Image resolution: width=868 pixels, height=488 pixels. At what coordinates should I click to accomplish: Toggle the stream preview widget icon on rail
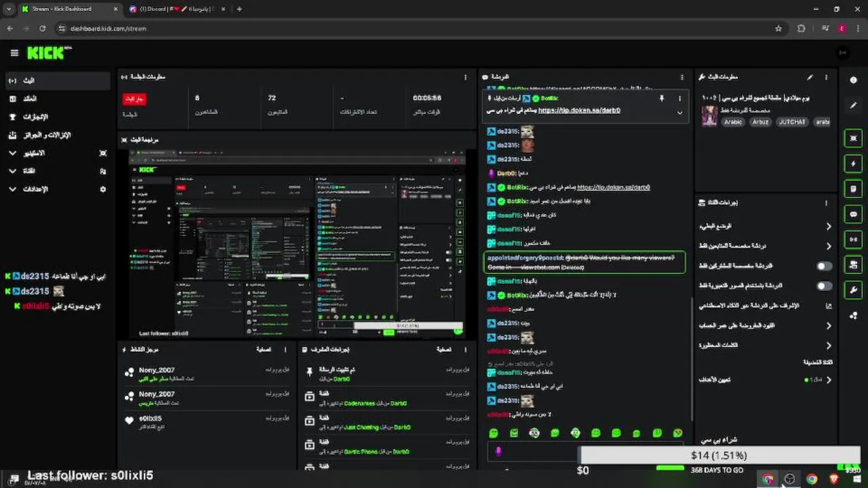[x=853, y=138]
